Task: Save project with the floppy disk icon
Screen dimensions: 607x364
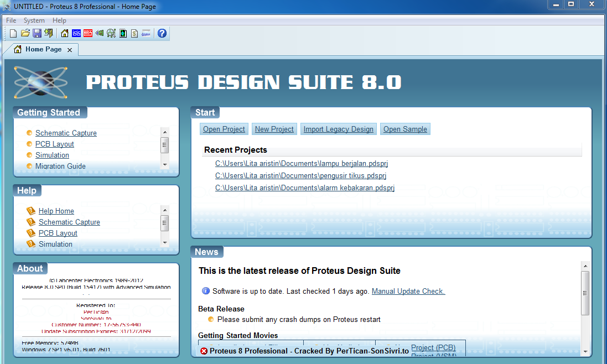Action: coord(37,33)
